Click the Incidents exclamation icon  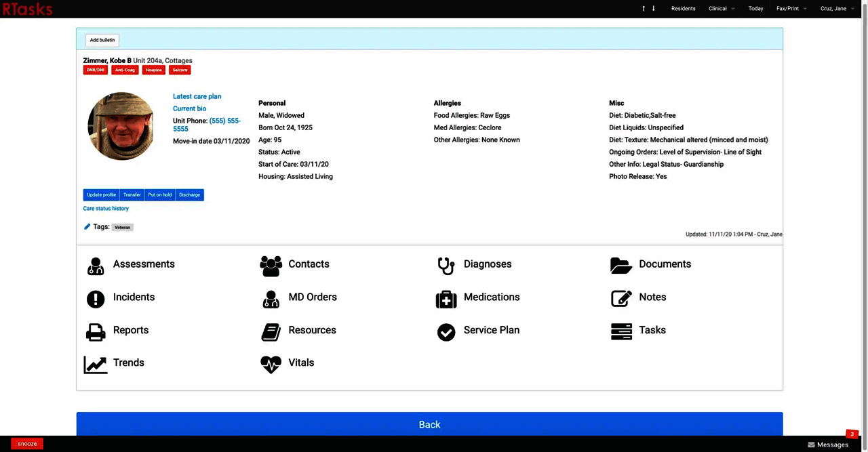pyautogui.click(x=95, y=299)
